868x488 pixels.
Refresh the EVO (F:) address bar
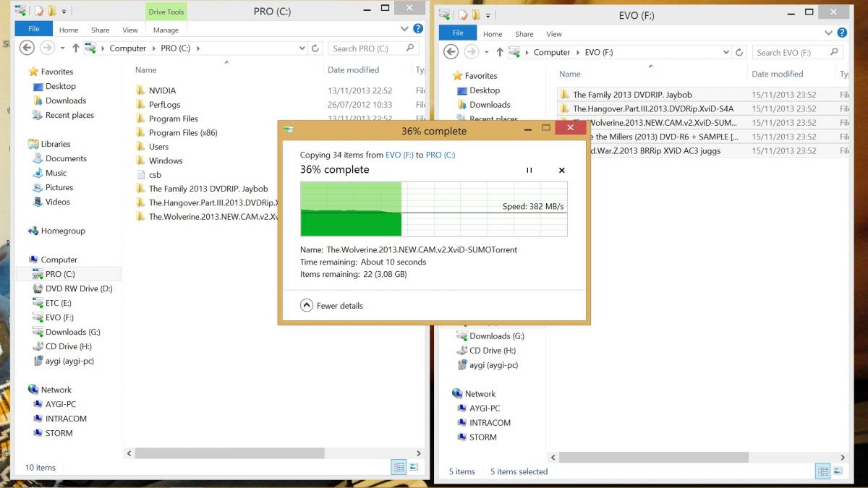pos(739,53)
